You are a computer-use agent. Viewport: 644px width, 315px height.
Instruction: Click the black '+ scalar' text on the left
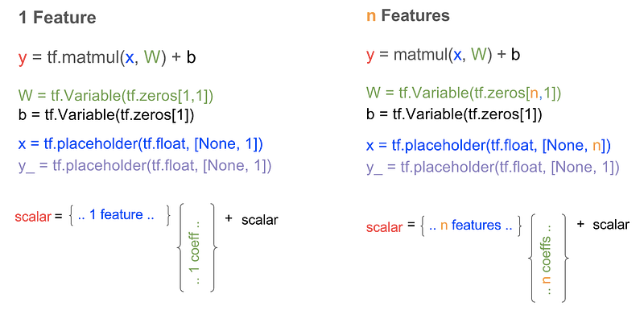click(x=251, y=220)
